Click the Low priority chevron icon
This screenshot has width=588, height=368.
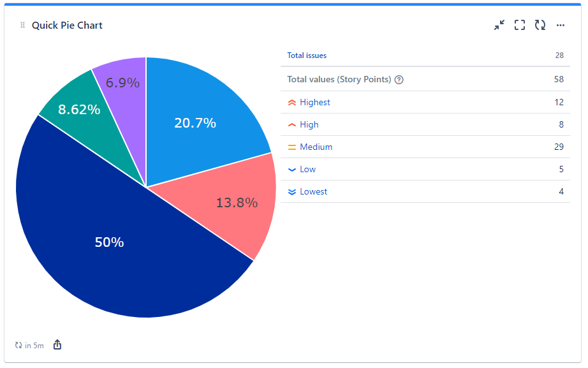(x=292, y=169)
